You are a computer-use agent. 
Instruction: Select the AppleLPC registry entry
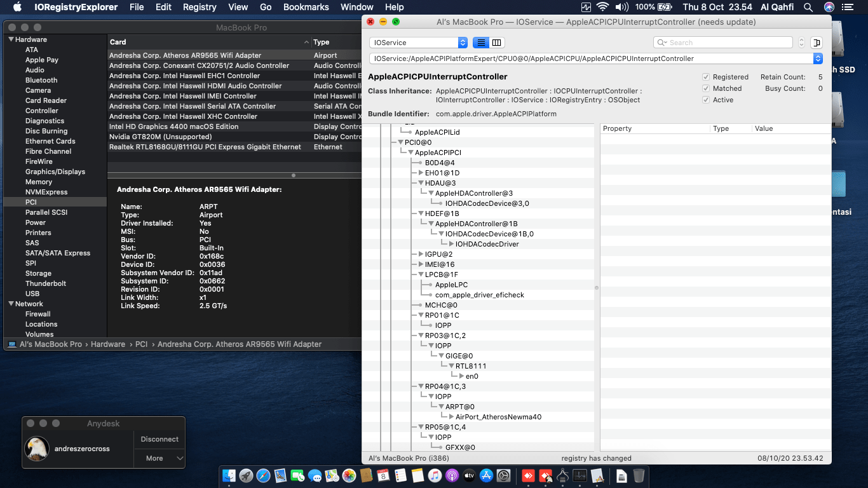[451, 285]
